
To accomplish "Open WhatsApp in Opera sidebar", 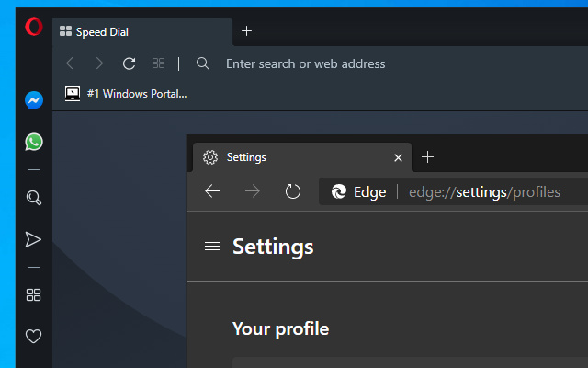I will [34, 142].
